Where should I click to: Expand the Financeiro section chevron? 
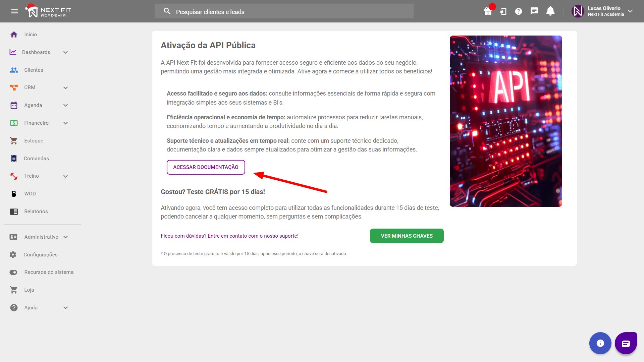click(65, 123)
